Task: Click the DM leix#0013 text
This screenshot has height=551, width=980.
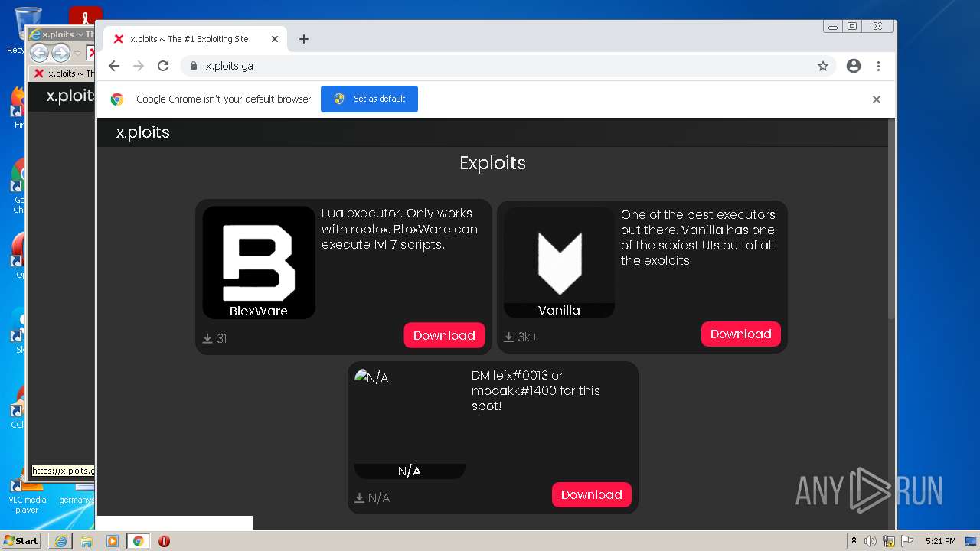Action: pos(535,390)
